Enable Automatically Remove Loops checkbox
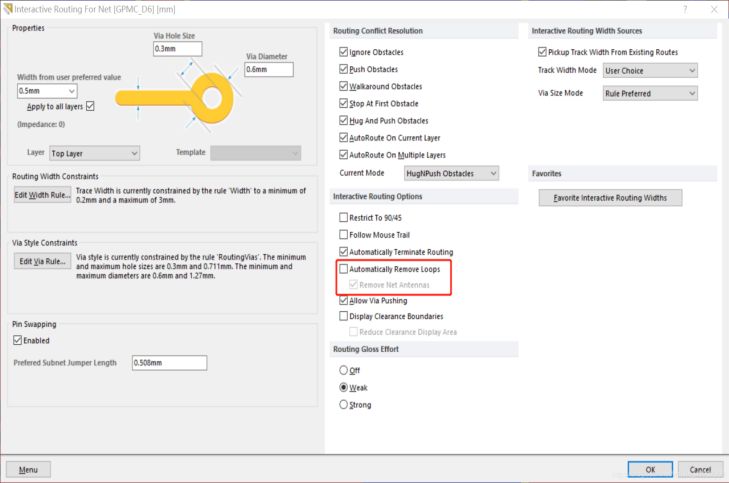The height and width of the screenshot is (483, 729). (345, 270)
